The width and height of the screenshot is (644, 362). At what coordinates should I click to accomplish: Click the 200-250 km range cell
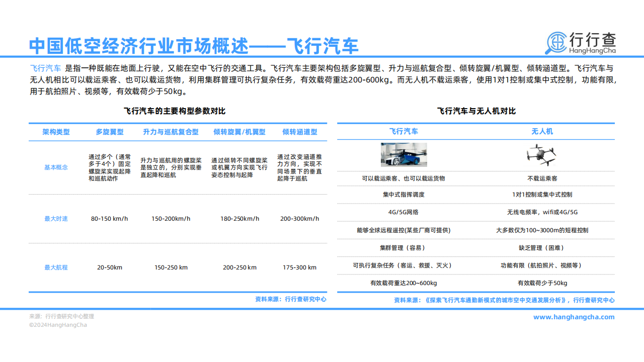tap(240, 267)
